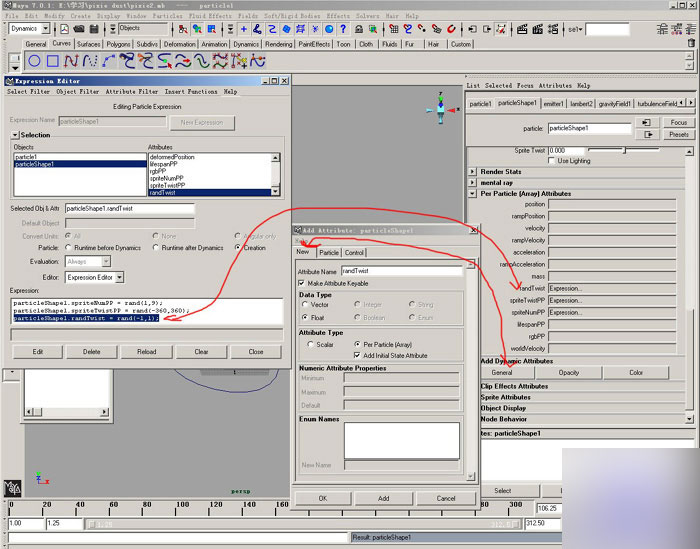Select the NURBS square shelf icon
Screen dimensions: 700x549
53,61
